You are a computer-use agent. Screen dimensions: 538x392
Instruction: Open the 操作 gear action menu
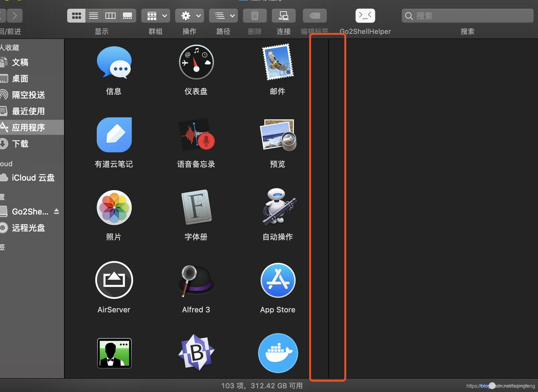coord(190,16)
